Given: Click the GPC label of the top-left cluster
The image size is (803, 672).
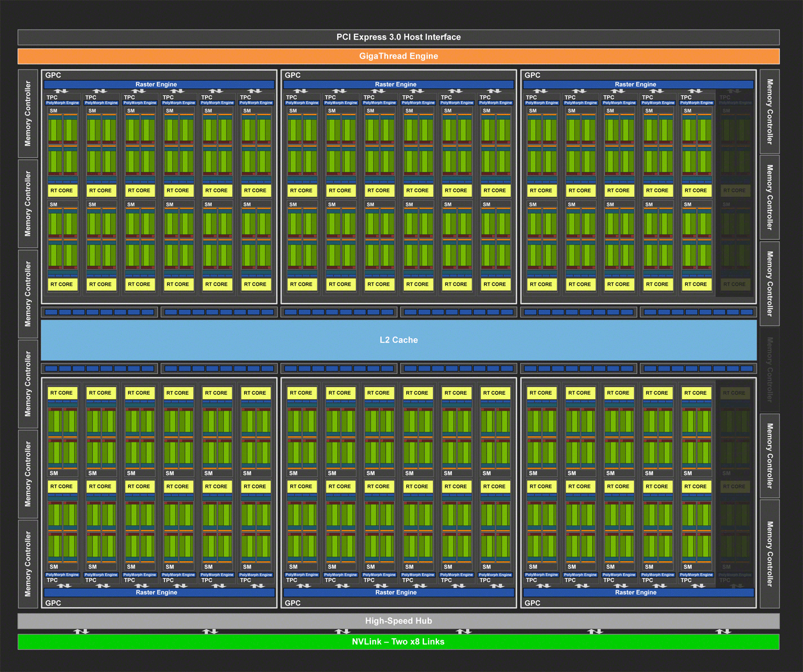Looking at the screenshot, I should [53, 75].
